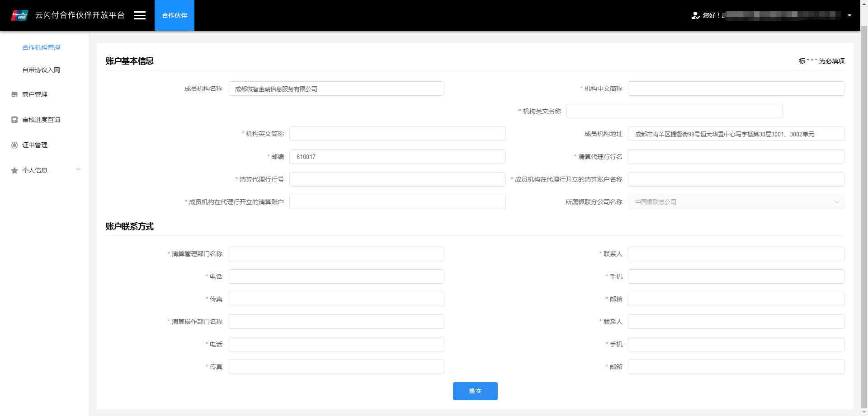
Task: Click the 个人信息 star icon
Action: click(x=14, y=170)
